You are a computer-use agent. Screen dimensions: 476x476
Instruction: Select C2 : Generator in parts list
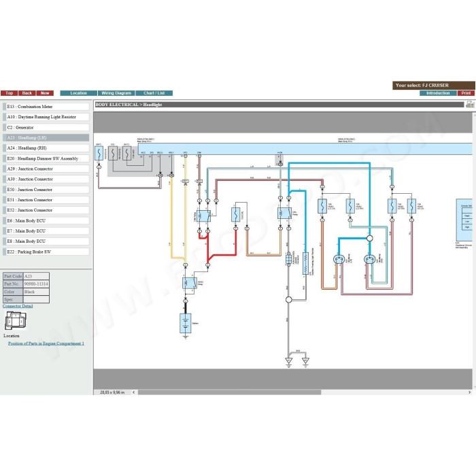[x=46, y=128]
